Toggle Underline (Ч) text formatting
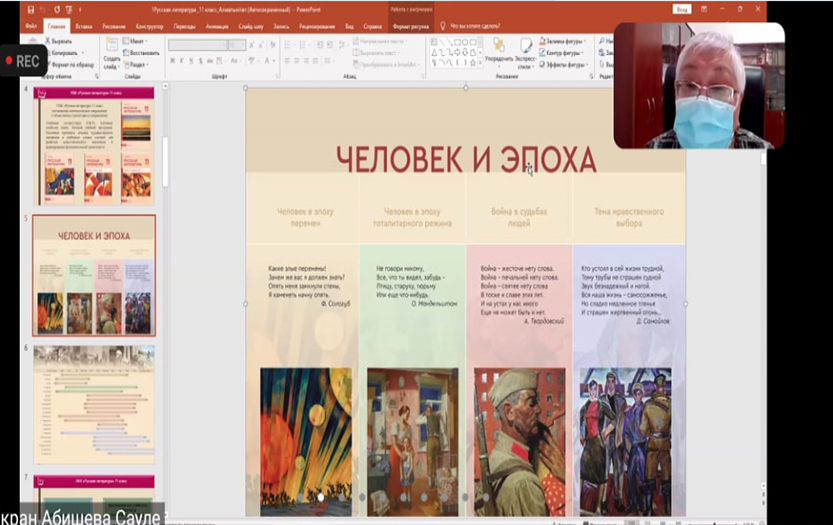This screenshot has height=525, width=833. (192, 62)
